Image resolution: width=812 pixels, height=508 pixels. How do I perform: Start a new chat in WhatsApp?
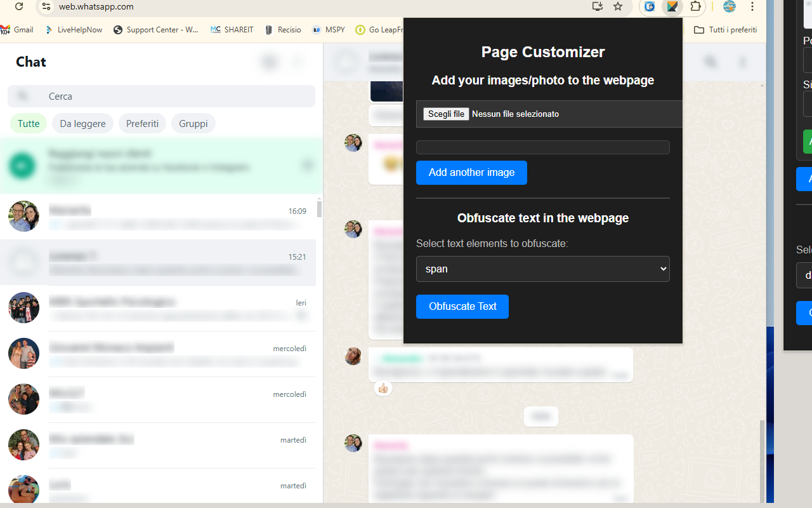[269, 62]
